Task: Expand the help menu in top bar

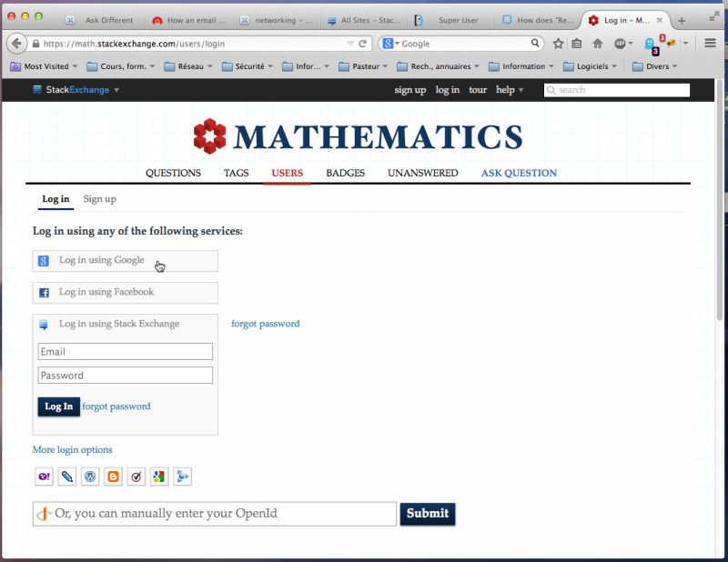Action: point(507,90)
